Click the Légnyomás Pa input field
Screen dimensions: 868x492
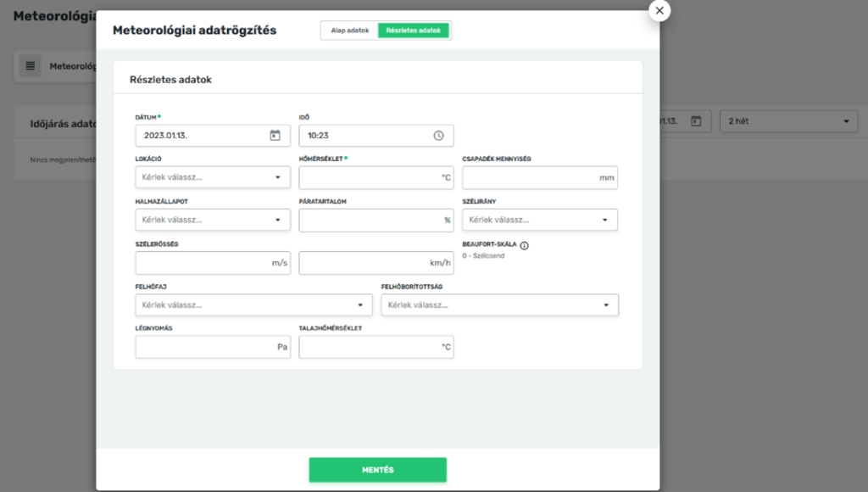(x=203, y=347)
